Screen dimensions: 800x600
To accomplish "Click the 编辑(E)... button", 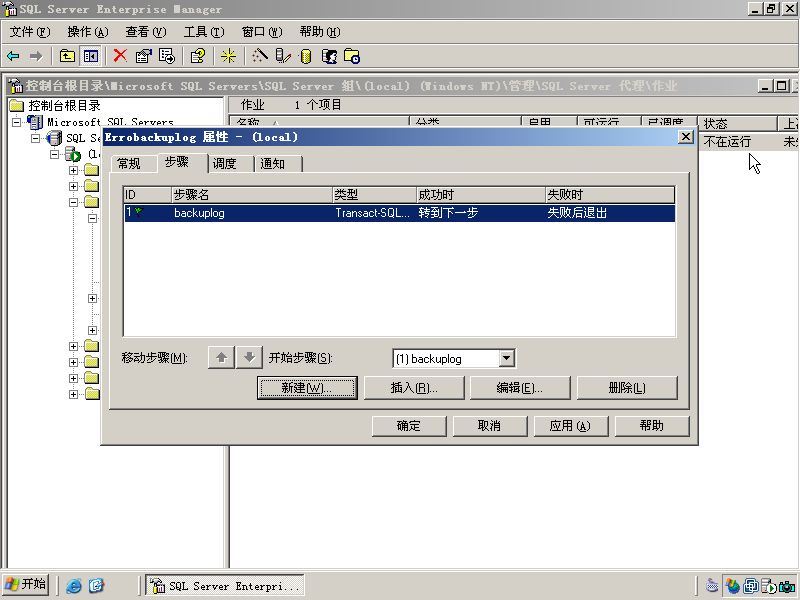I will tap(520, 388).
